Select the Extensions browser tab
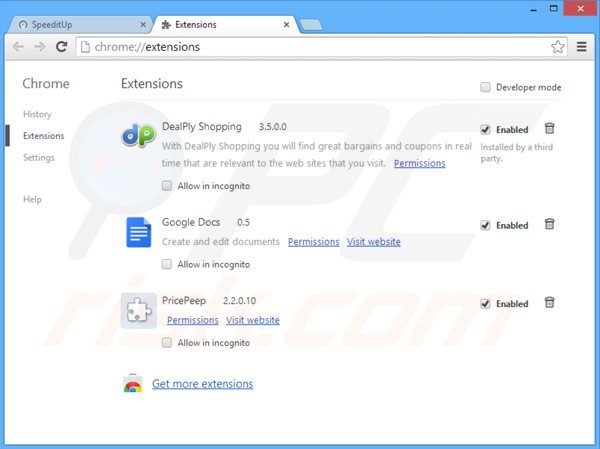600x449 pixels. (226, 24)
